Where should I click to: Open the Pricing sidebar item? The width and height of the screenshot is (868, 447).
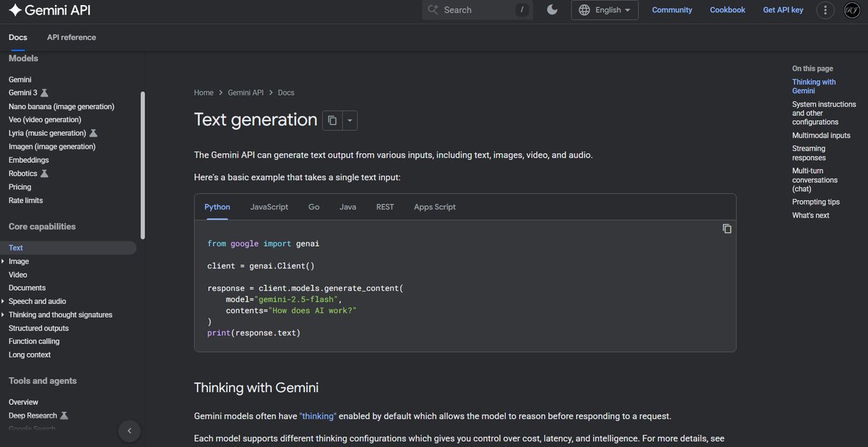click(20, 187)
